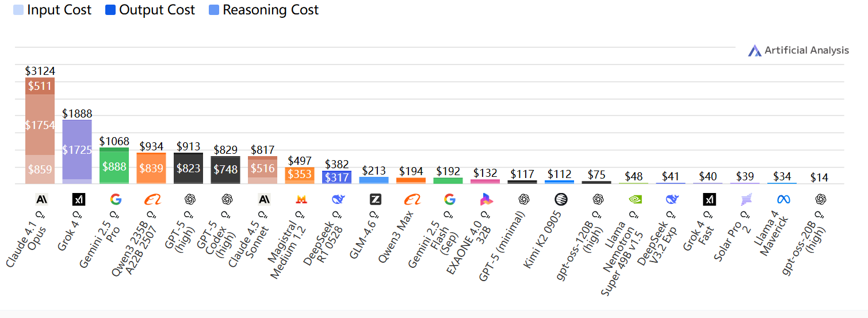Image resolution: width=868 pixels, height=318 pixels.
Task: Click the $511 segment of Claude 4.1 Opus bar
Action: 40,86
